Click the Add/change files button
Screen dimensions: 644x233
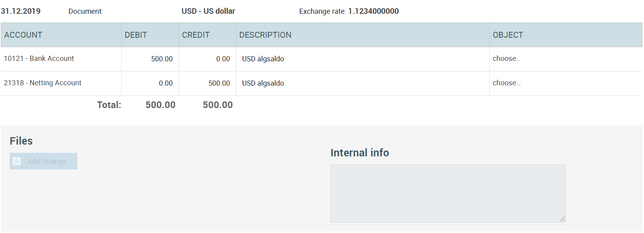(x=44, y=161)
